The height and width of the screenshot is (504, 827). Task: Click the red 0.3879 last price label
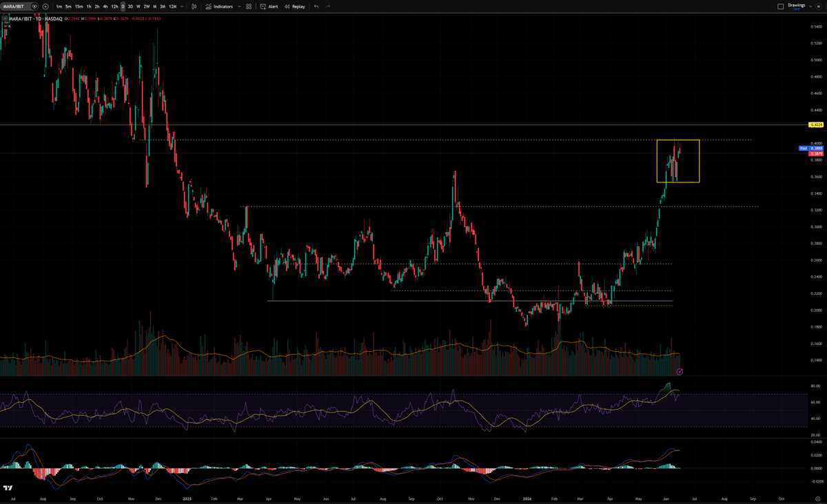click(x=817, y=154)
